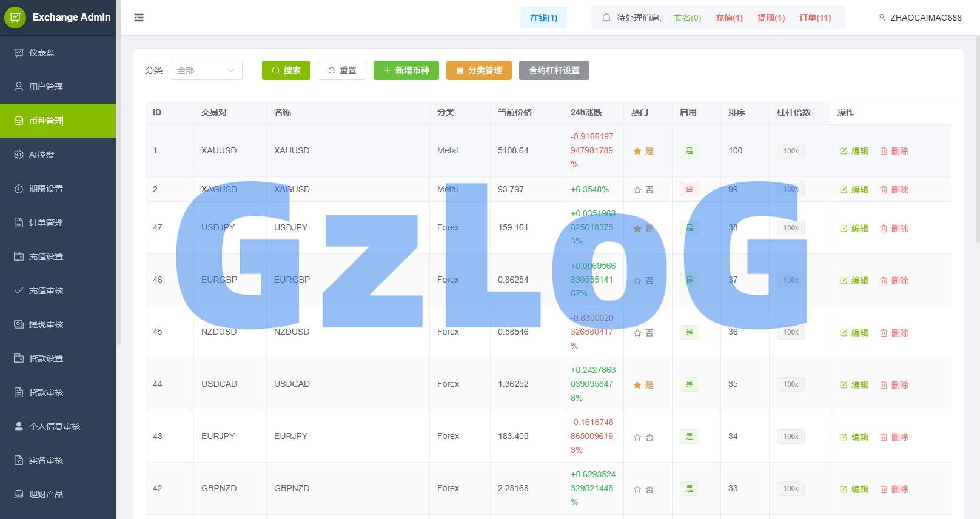Toggle the hot star for USDCAD
980x519 pixels.
click(x=637, y=385)
